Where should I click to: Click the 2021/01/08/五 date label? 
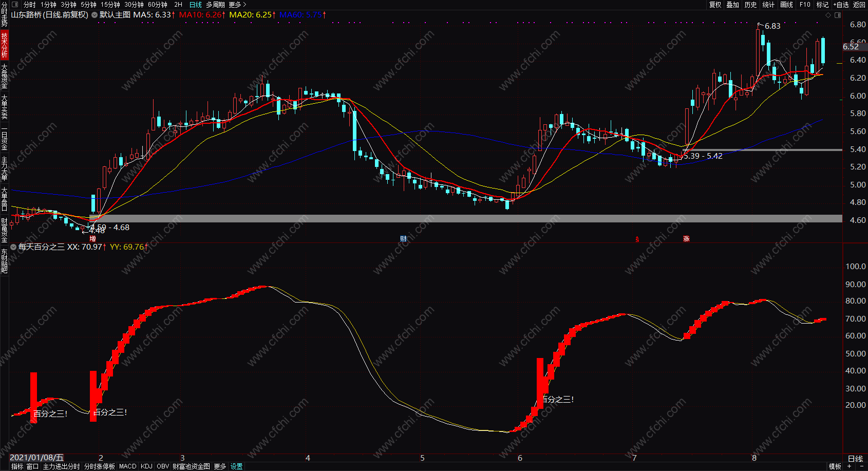click(x=36, y=458)
